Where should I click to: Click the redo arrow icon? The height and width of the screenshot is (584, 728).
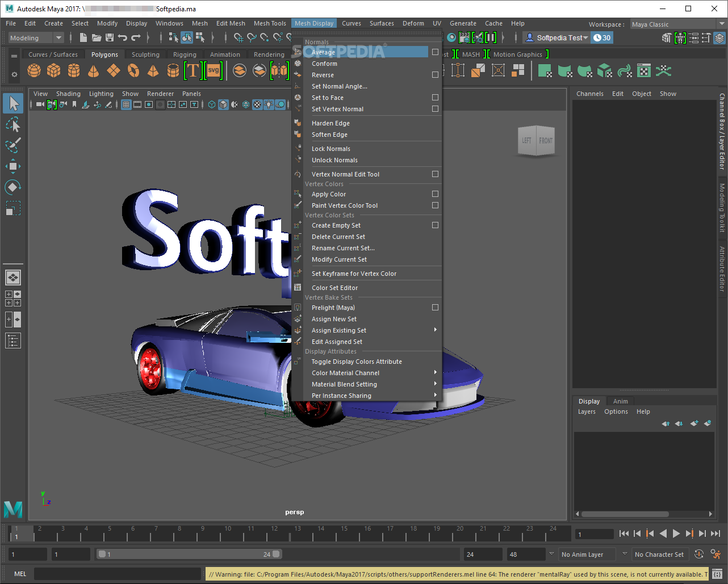point(136,38)
